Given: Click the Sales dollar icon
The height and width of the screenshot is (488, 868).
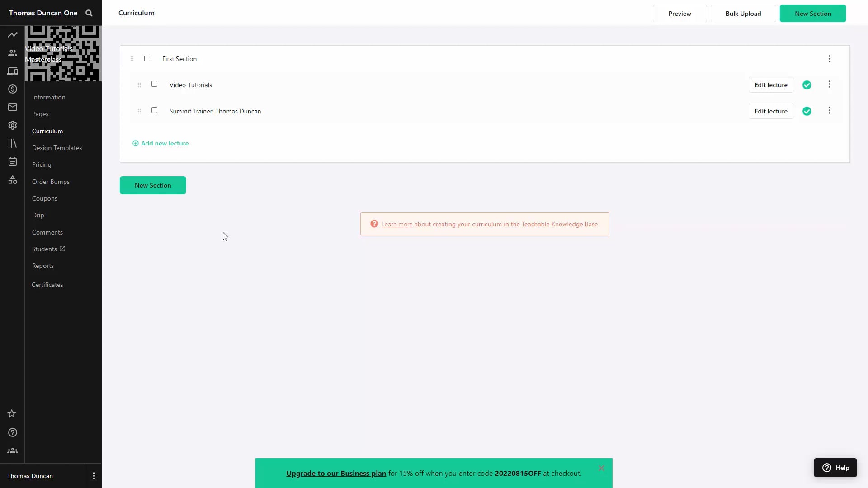Looking at the screenshot, I should (x=12, y=89).
